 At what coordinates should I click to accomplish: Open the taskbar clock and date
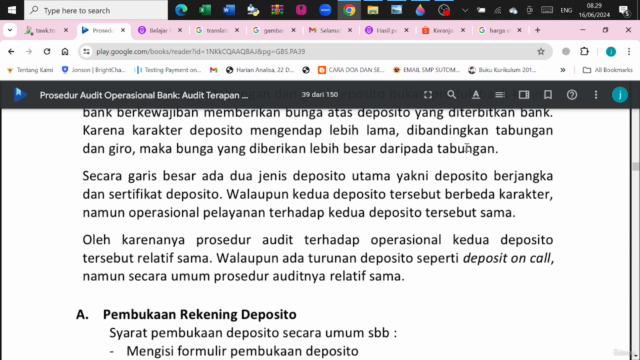(594, 10)
